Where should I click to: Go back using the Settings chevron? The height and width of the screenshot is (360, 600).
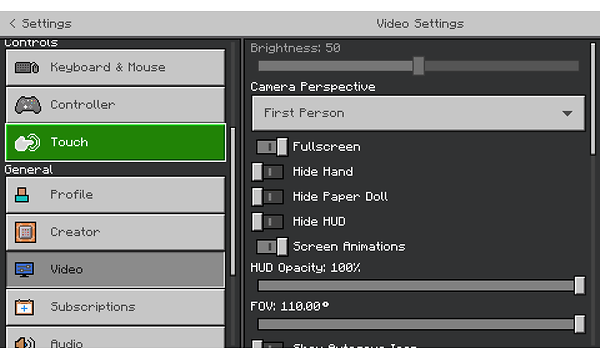click(13, 23)
